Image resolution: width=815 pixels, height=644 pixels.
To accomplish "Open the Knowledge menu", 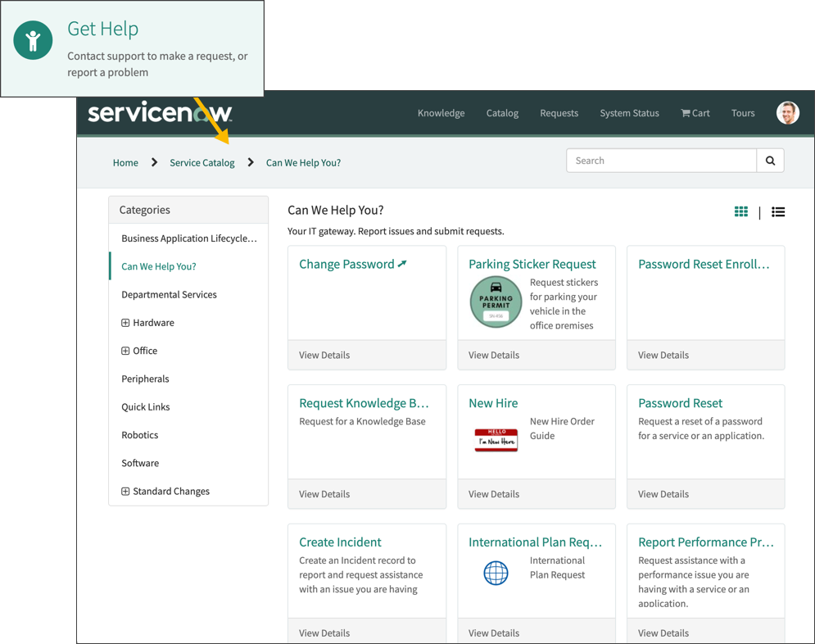I will [441, 113].
